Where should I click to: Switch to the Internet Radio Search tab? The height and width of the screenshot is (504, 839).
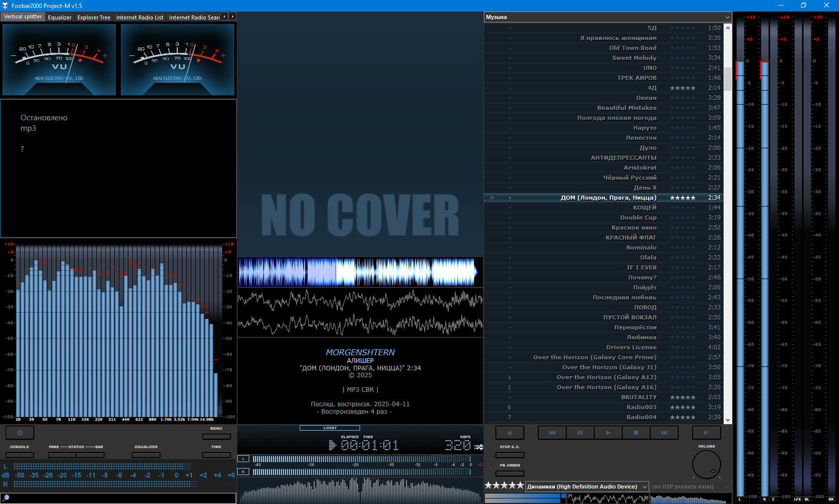[x=194, y=17]
